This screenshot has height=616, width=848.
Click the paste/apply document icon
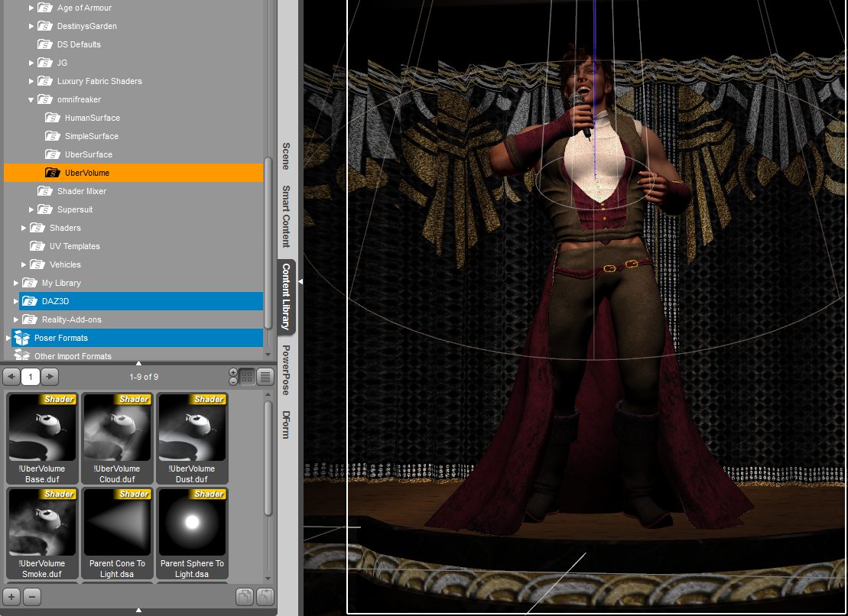(265, 597)
